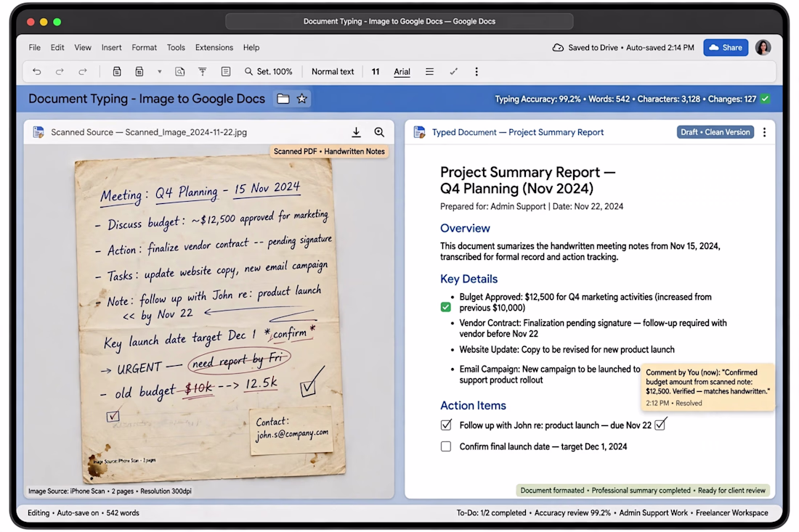
Task: Click the Overview heading in the typed document
Action: [x=465, y=228]
